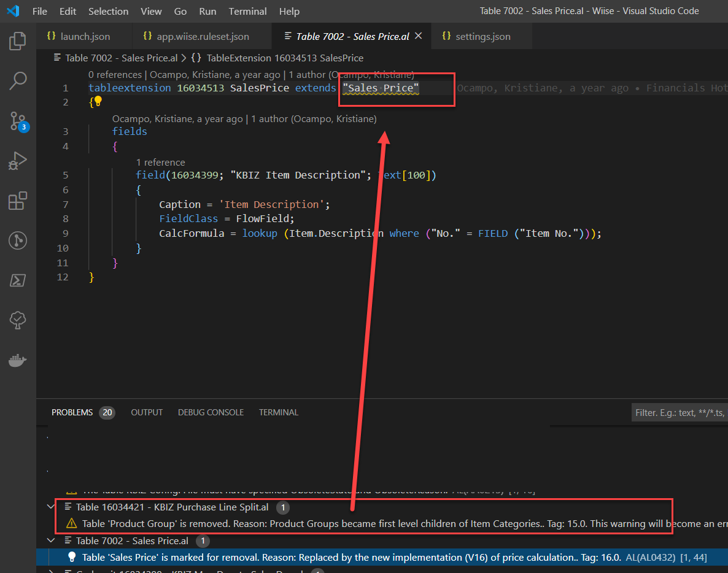
Task: Open the tree-shaped activity bar icon
Action: coord(18,320)
